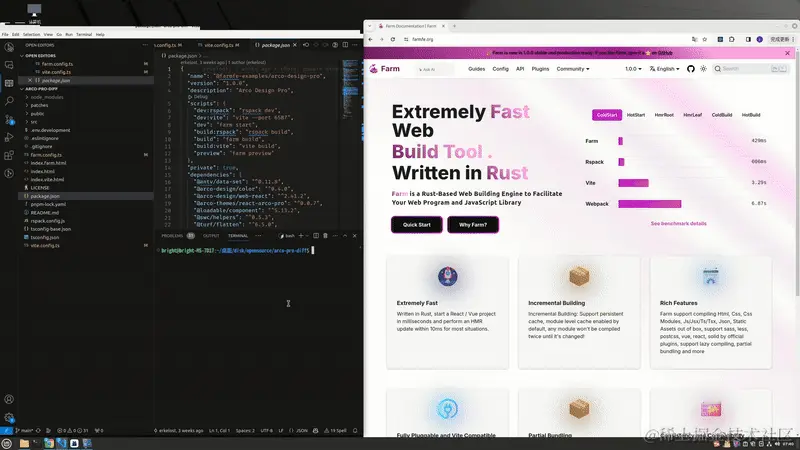
Task: Switch to the vite.config.ts editor tab
Action: [221, 45]
